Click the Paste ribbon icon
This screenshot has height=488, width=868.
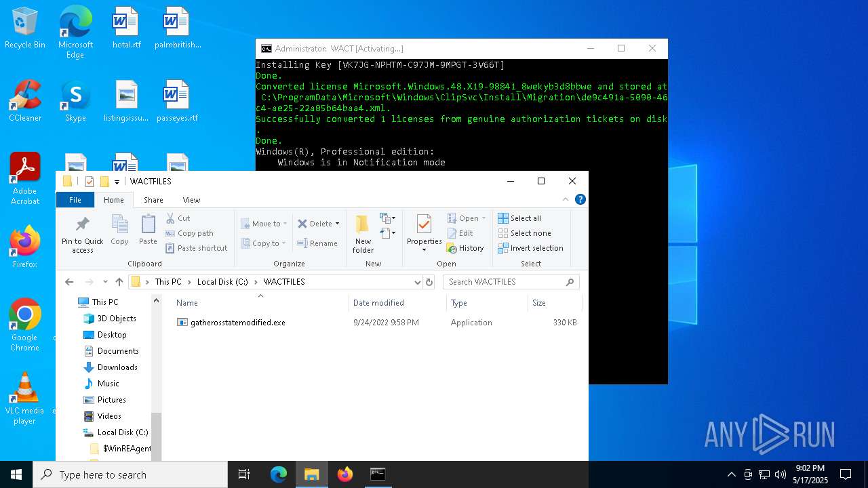coord(148,230)
